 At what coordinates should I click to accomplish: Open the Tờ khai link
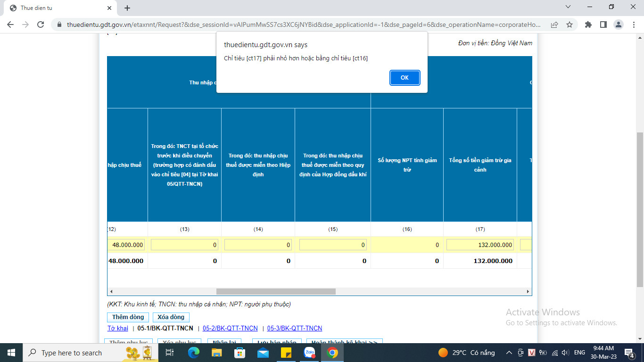pyautogui.click(x=118, y=328)
